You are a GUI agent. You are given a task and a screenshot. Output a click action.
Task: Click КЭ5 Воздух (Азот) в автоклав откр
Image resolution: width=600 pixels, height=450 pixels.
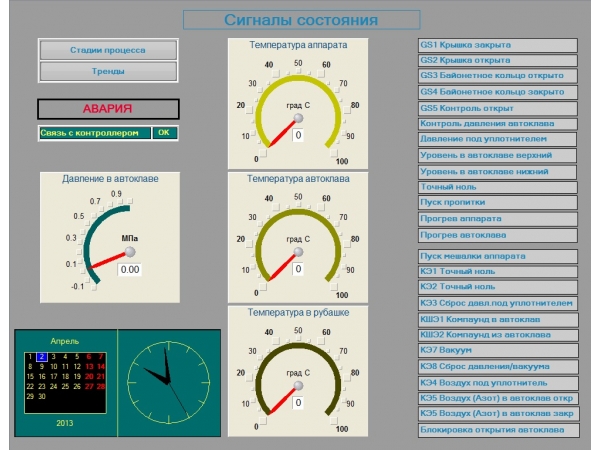[498, 398]
